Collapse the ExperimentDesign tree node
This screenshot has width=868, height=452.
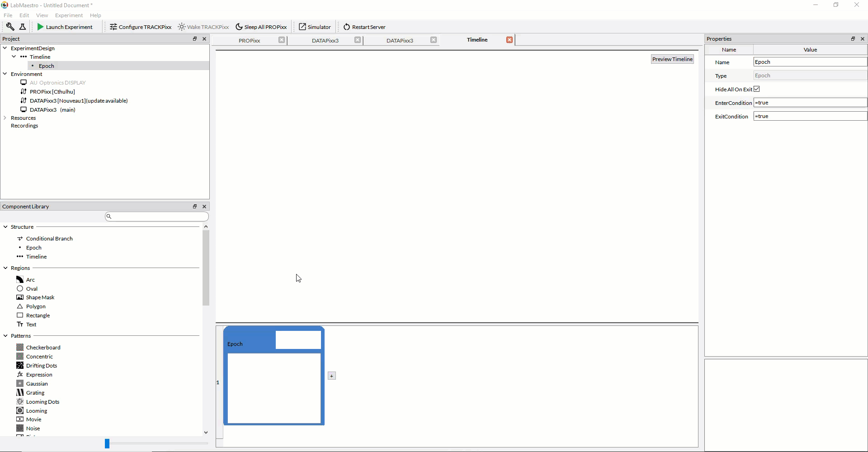pyautogui.click(x=5, y=48)
